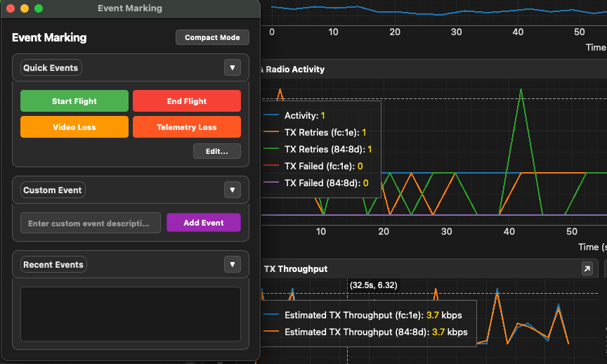Switch to Compact Mode
Screen dimensions: 607x364
(212, 37)
